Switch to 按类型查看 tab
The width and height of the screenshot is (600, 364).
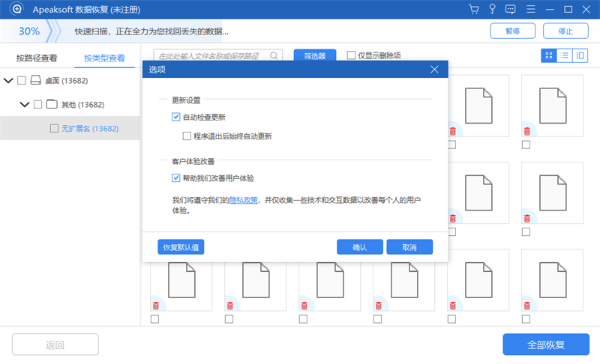click(104, 58)
